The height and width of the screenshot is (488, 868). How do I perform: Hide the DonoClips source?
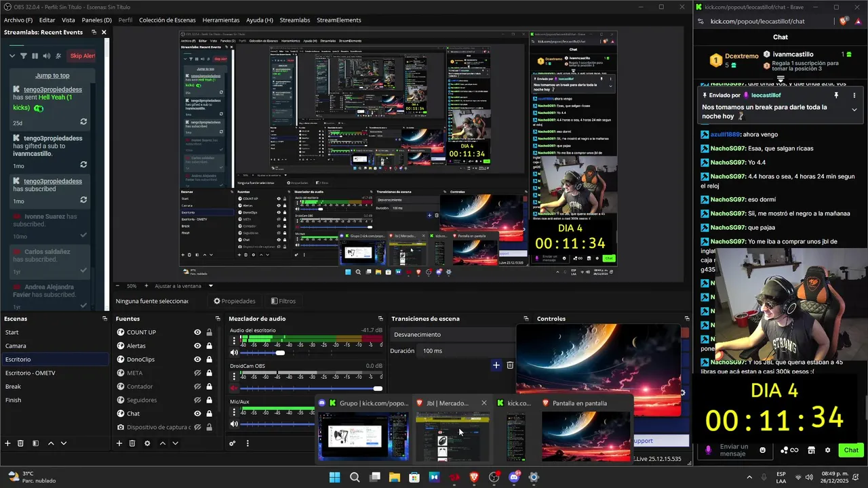coord(197,359)
